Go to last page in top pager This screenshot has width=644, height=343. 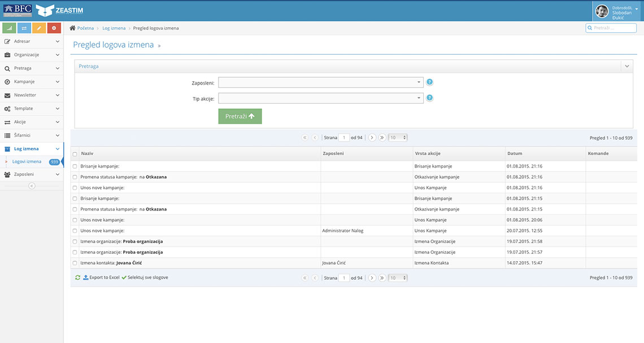point(382,138)
